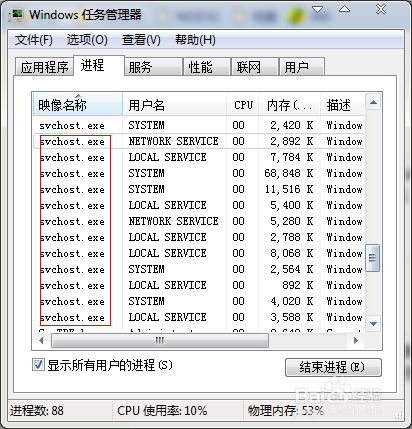Open the 用户 tab
The image size is (412, 429).
tap(302, 67)
